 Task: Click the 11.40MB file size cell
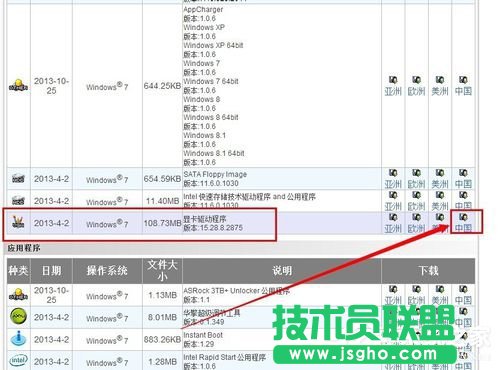click(x=162, y=201)
